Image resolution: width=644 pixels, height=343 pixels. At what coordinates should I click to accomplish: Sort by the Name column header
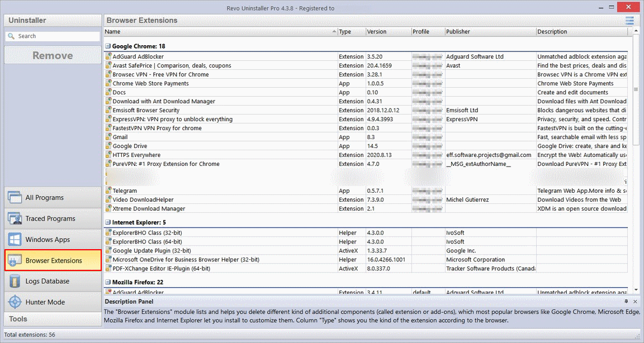pyautogui.click(x=221, y=32)
